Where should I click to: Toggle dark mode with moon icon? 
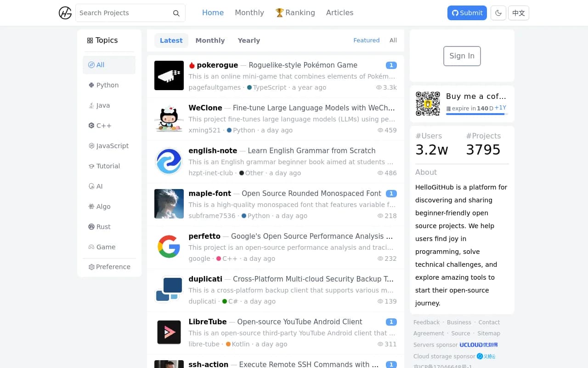click(x=498, y=13)
